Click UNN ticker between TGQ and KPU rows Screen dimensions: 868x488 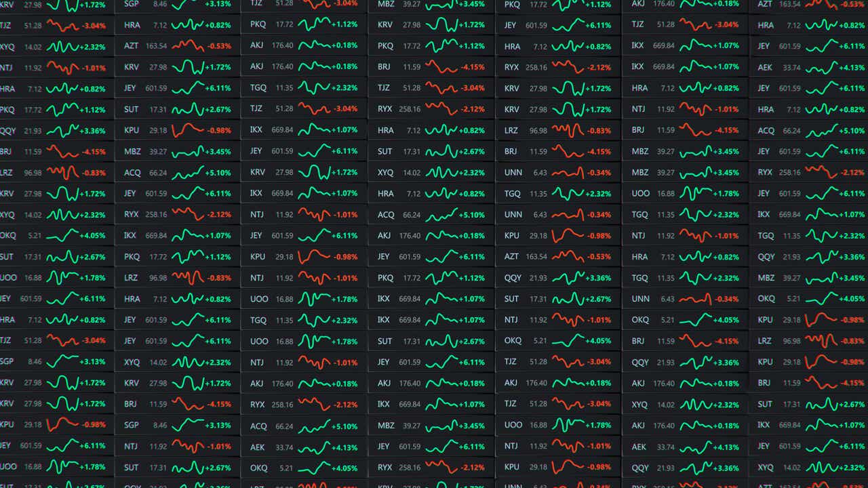tap(558, 215)
